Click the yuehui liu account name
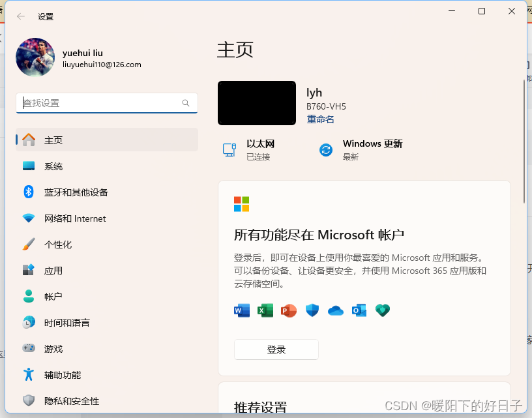Viewport: 532px width, 418px height. pyautogui.click(x=83, y=53)
